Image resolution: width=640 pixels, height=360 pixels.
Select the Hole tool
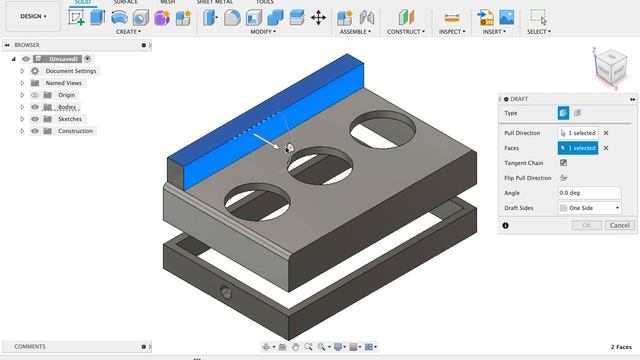tap(141, 18)
